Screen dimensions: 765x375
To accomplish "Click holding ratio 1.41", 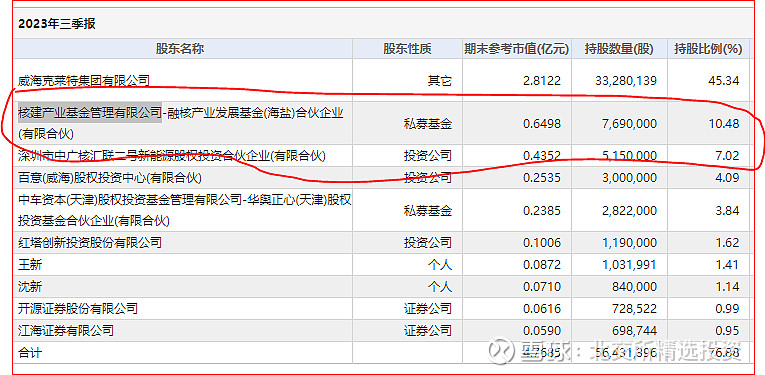I will pyautogui.click(x=728, y=265).
